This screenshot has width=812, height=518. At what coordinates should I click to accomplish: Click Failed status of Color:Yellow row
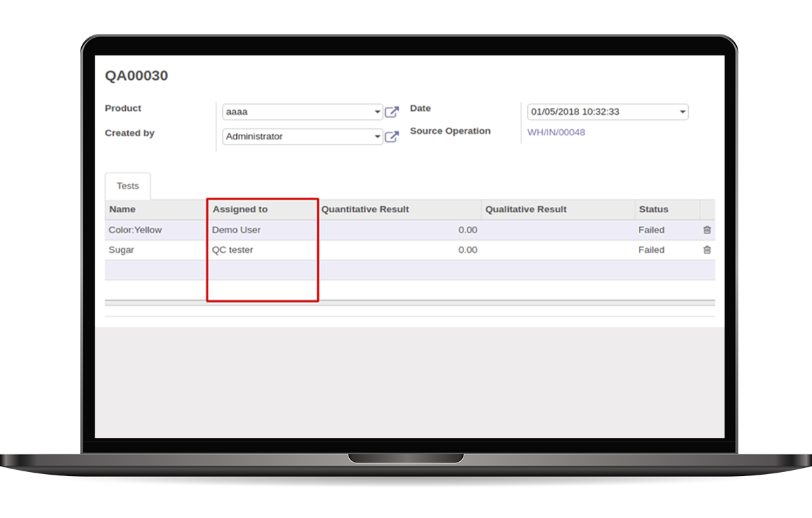point(652,230)
